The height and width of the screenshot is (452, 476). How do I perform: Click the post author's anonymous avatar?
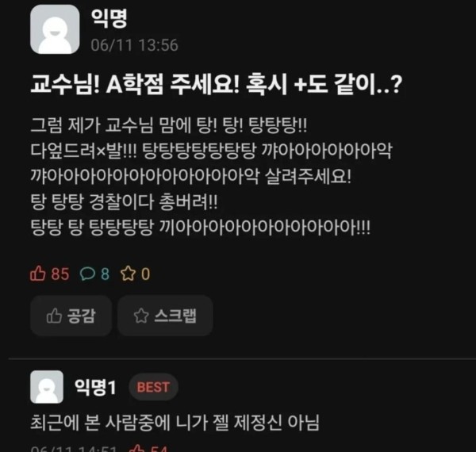(55, 29)
